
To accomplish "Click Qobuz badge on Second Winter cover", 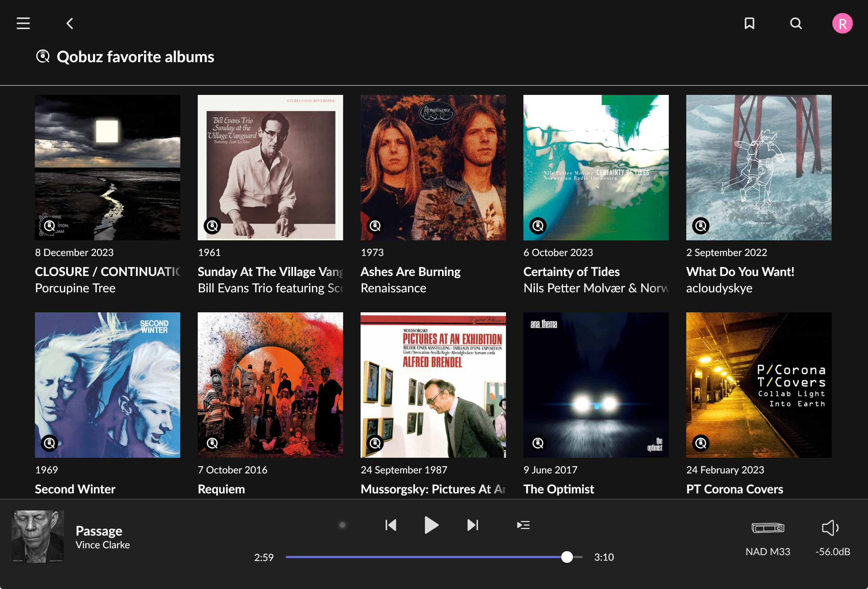I will tap(49, 443).
